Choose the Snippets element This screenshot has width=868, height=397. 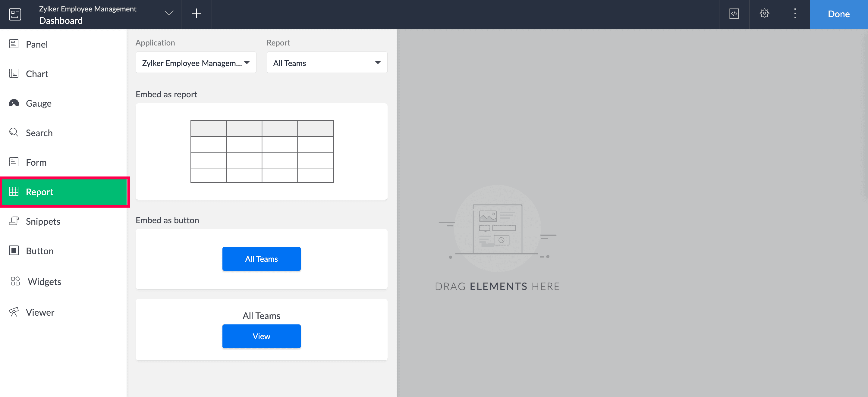coord(43,221)
